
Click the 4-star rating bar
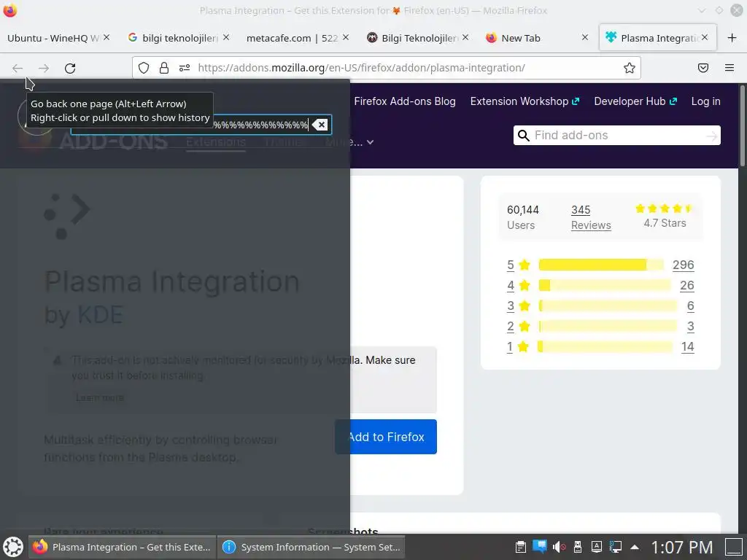[605, 285]
